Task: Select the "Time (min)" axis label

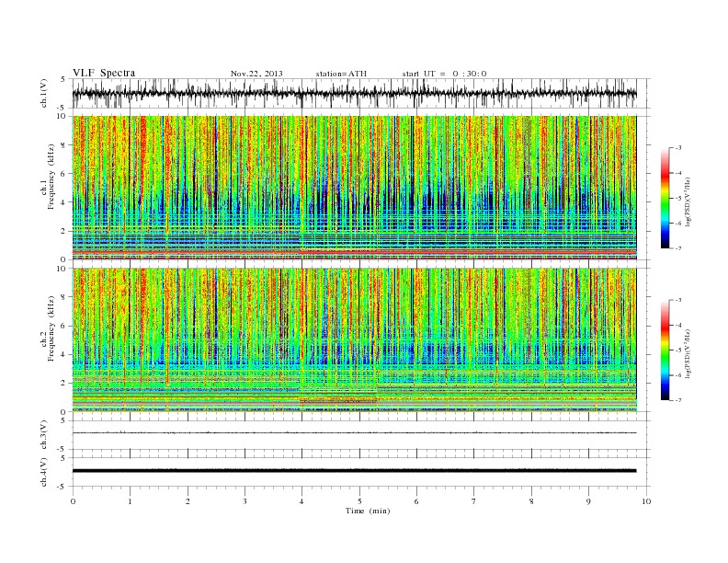Action: point(368,511)
